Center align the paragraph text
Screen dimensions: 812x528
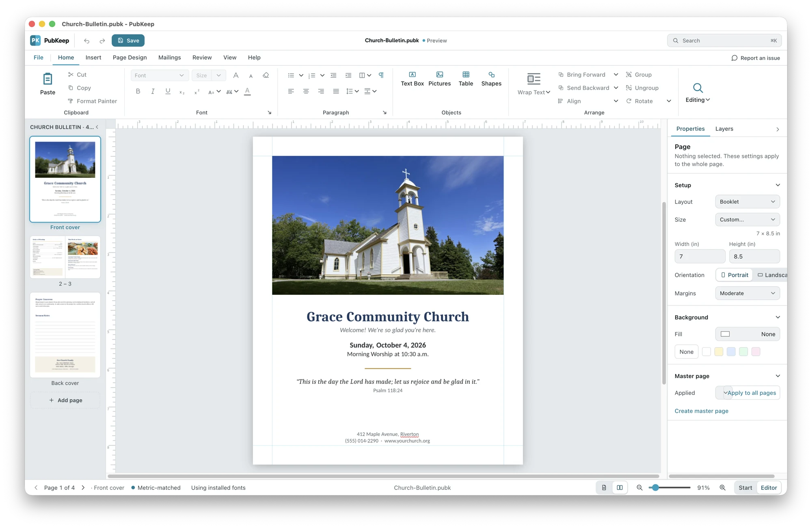click(x=306, y=91)
